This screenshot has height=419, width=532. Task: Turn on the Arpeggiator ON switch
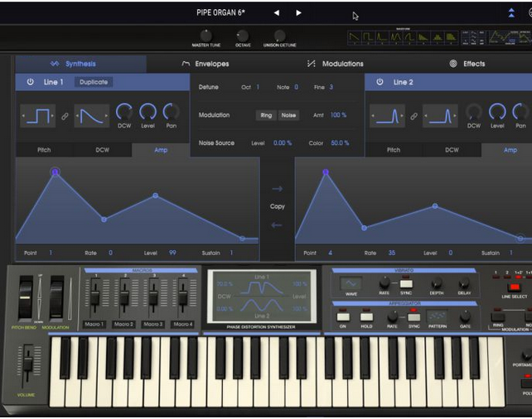(x=343, y=316)
